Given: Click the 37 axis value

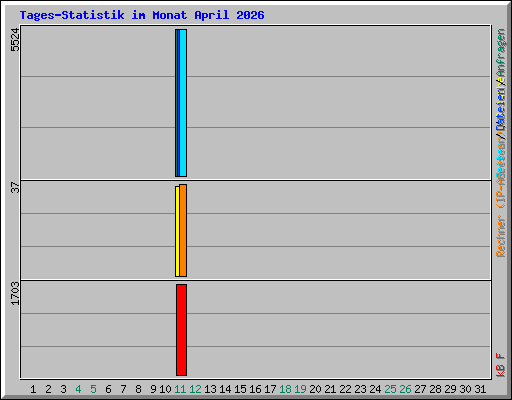Looking at the screenshot, I should click(15, 187).
